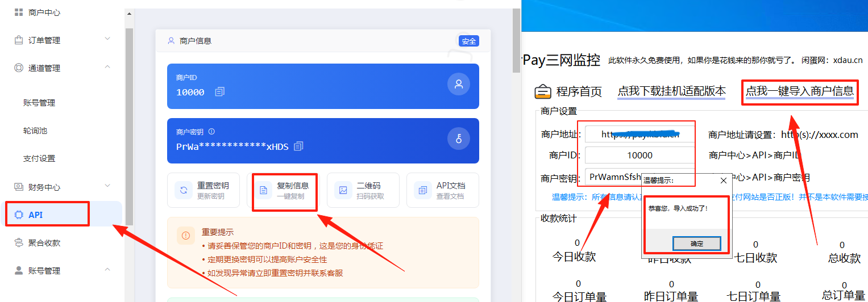Click the 商户信息 user icon

pos(171,41)
